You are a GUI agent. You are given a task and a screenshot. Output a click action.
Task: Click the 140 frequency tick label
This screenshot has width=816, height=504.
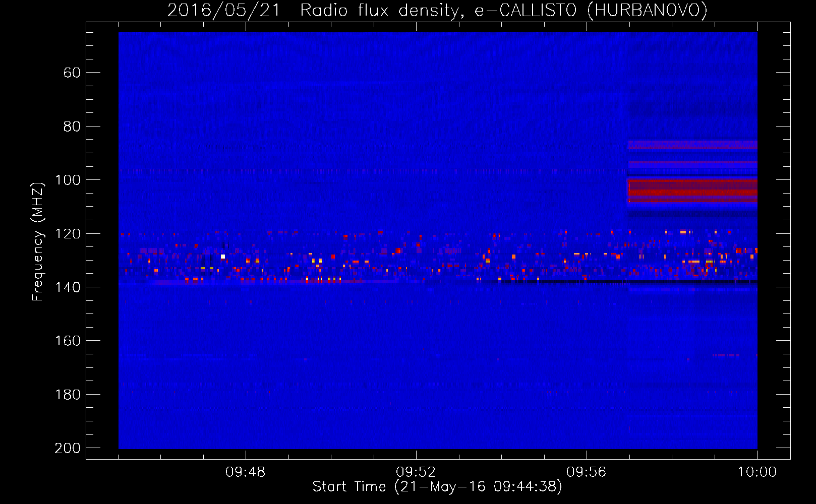point(68,287)
